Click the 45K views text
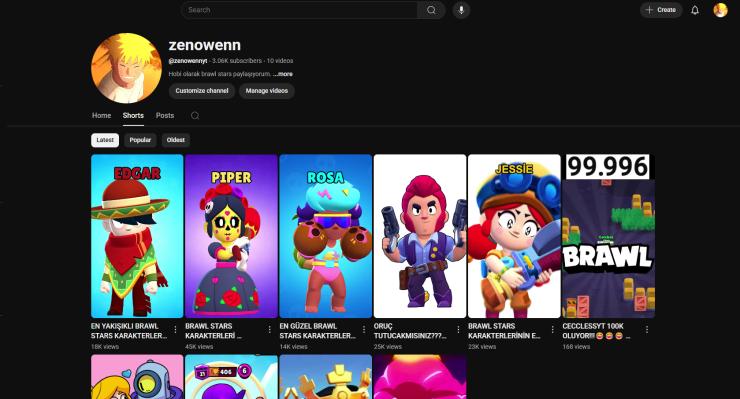The width and height of the screenshot is (740, 399). point(199,347)
